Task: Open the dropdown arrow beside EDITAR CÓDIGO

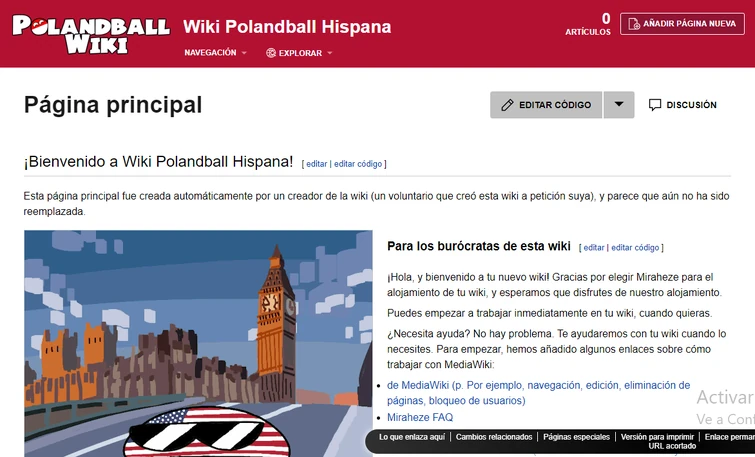Action: (x=619, y=105)
